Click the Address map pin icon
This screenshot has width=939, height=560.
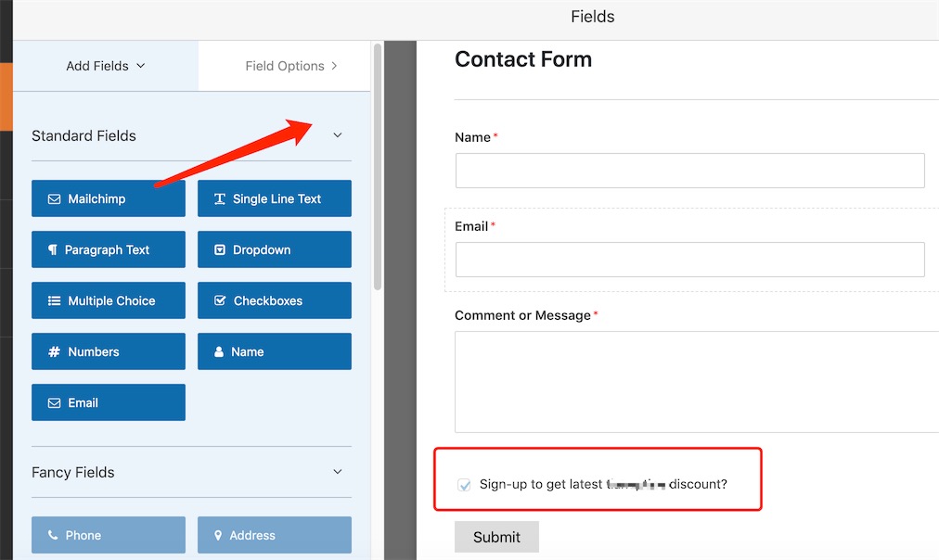click(x=218, y=535)
